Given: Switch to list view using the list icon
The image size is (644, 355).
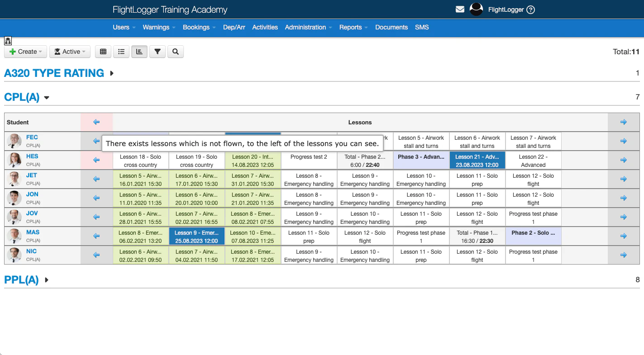Looking at the screenshot, I should click(121, 52).
